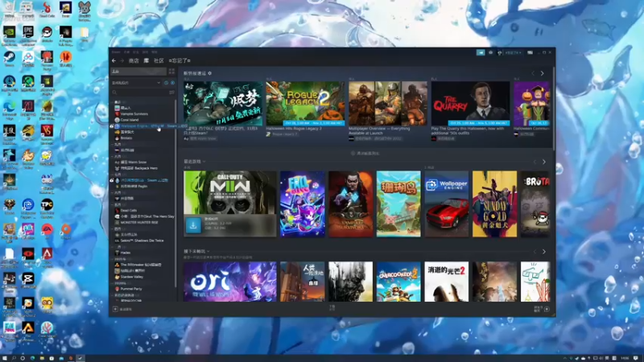
Task: Select MONSTER HUNTER RISE in the list
Action: pos(137,223)
